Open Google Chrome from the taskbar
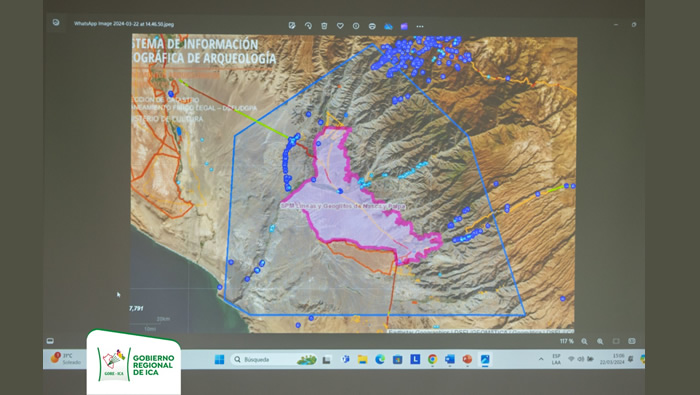The width and height of the screenshot is (700, 395). 432,359
